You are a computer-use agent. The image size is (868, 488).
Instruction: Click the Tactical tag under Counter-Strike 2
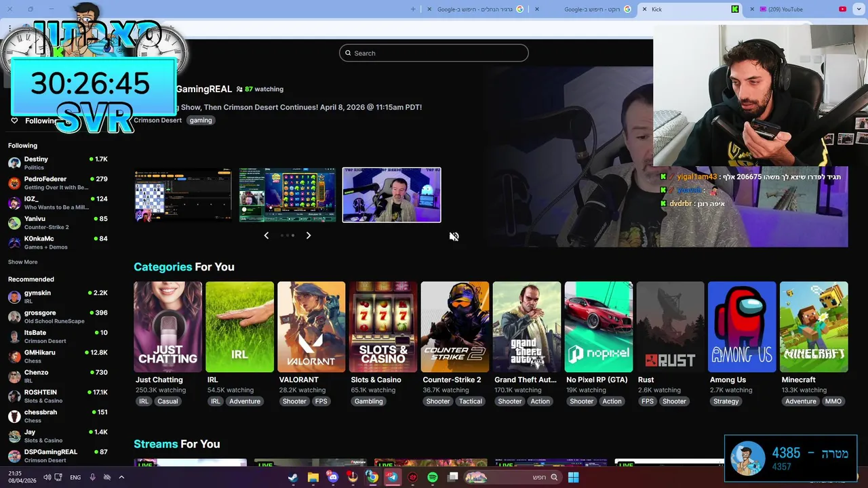[x=471, y=401]
